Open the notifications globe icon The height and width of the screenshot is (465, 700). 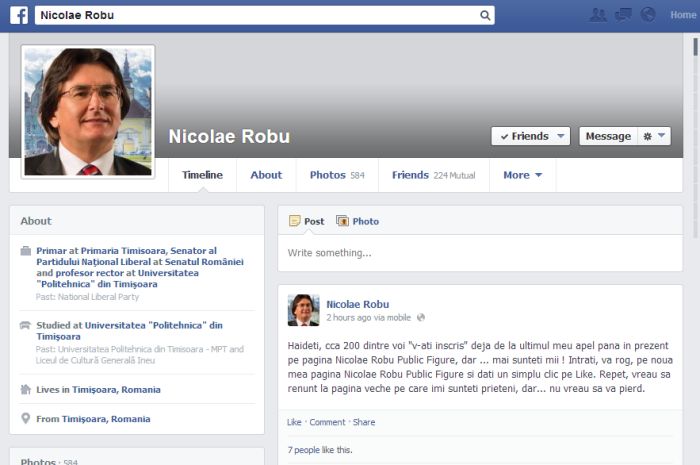(x=648, y=15)
